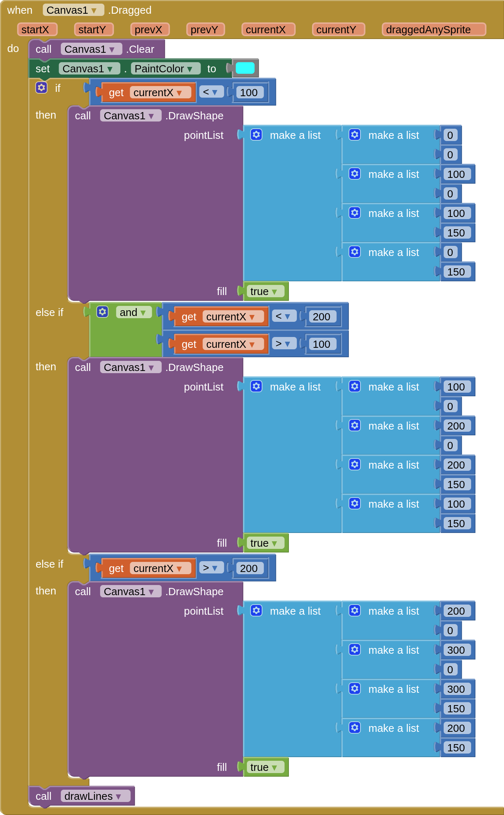Open gear of make a list holding 300, 150
The image size is (504, 815).
point(355,688)
